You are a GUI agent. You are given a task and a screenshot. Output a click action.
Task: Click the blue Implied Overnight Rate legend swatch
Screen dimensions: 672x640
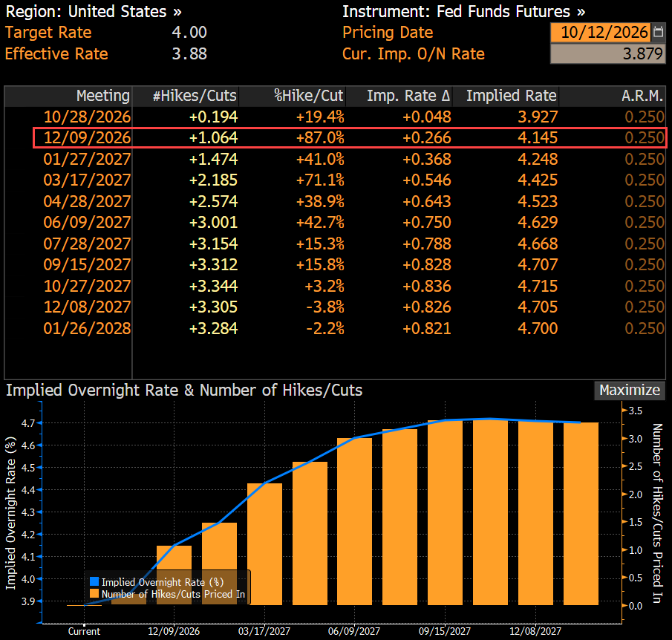pos(94,581)
